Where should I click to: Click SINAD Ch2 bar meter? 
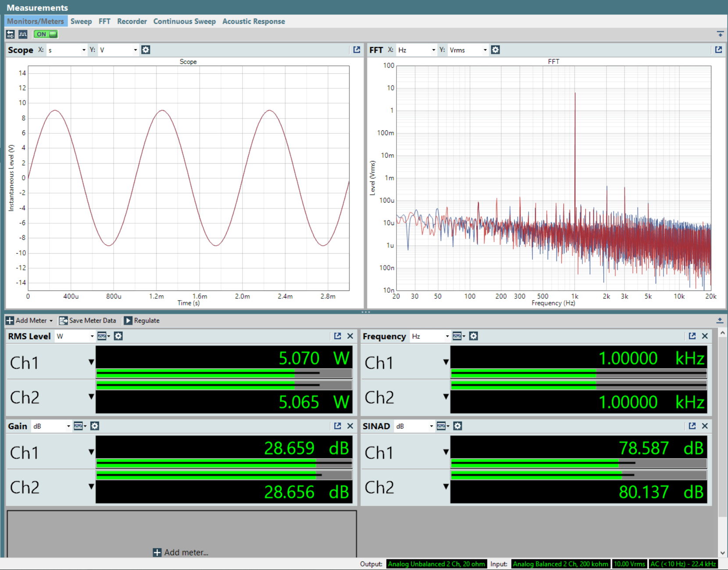[578, 475]
